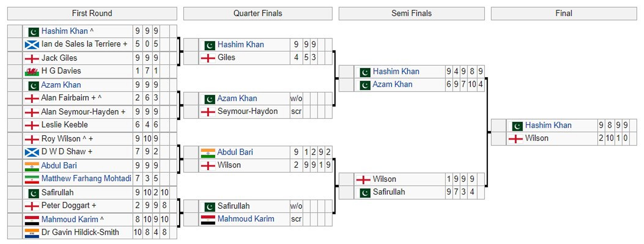Click England flag beside Wilson in the Final
The image size is (644, 244).
(516, 139)
